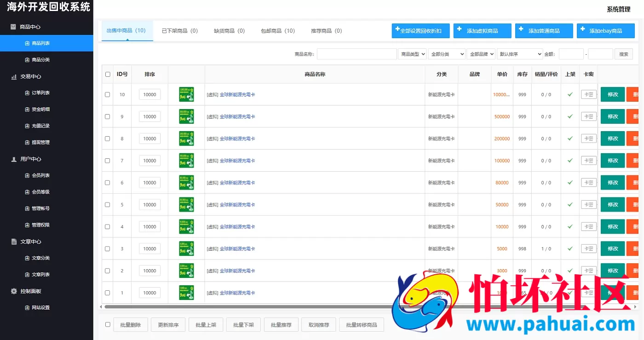Open 管理权限 in the sidebar

[x=40, y=225]
